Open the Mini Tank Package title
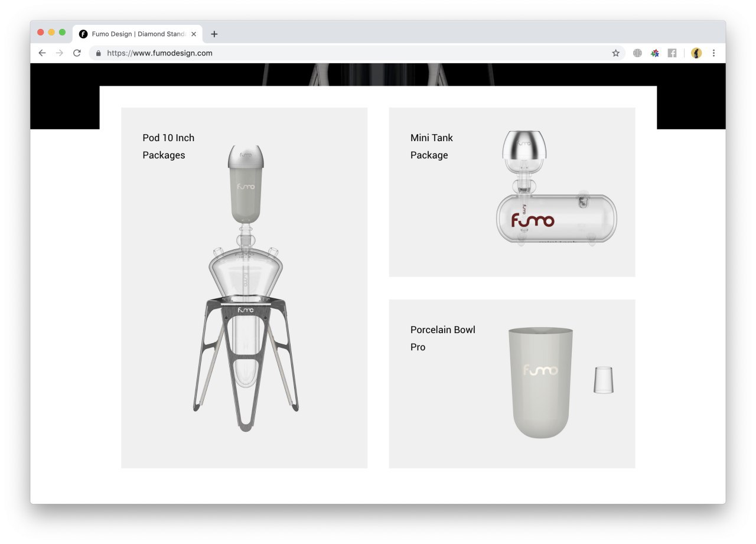Screen dimensions: 756x544 [x=432, y=146]
